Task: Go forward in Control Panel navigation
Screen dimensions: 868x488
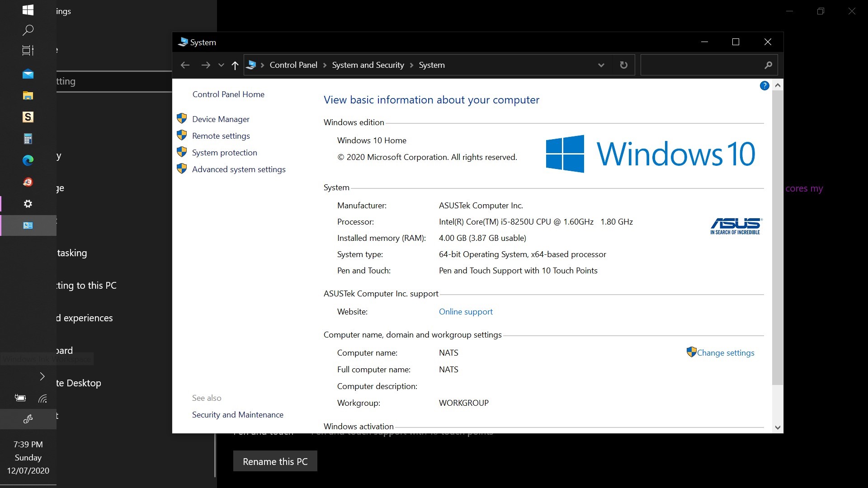Action: [x=206, y=65]
